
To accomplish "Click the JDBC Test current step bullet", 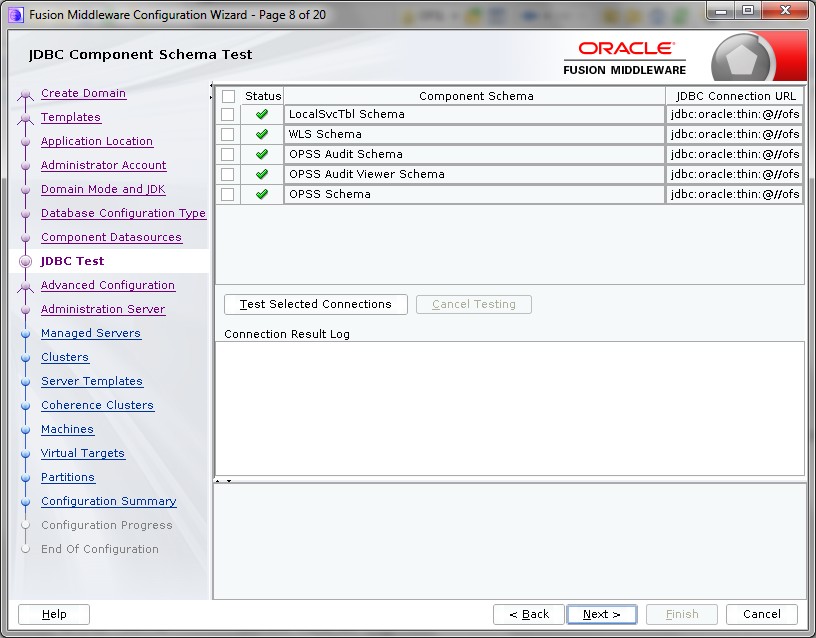I will (26, 262).
